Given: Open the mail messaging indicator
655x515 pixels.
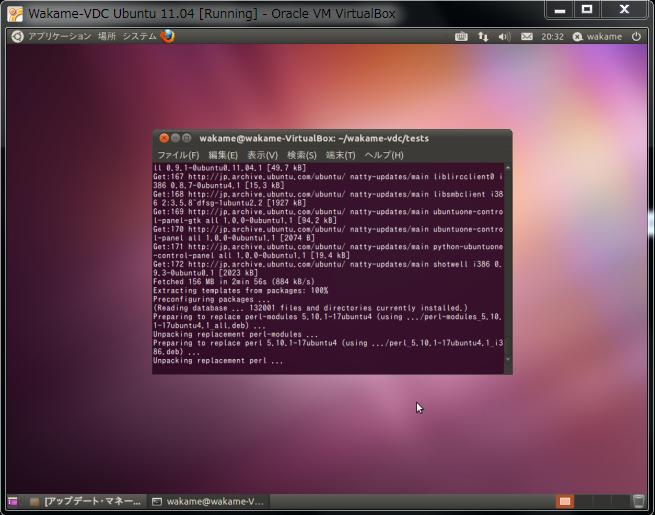Looking at the screenshot, I should click(527, 37).
